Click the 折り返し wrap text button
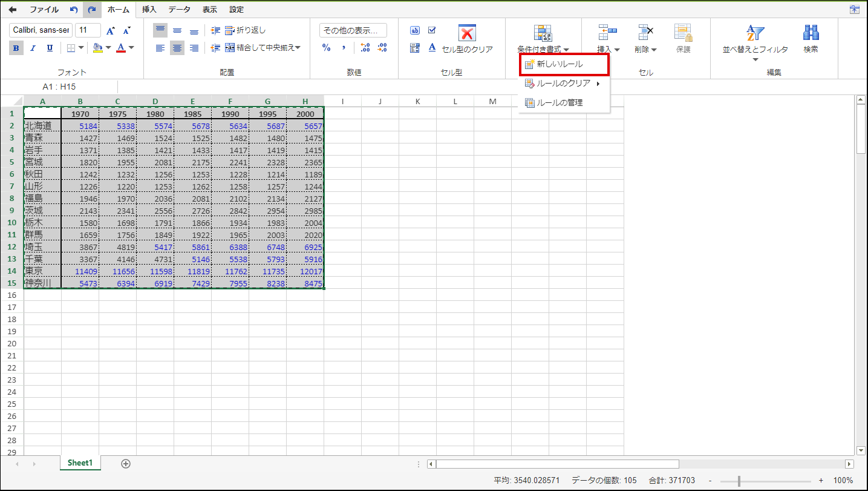The image size is (868, 491). point(245,30)
